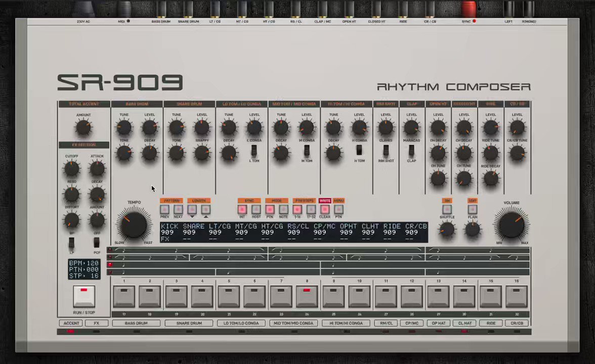Select the MID TOM/MID CONGA instrument button
The image size is (595, 364).
click(x=293, y=323)
